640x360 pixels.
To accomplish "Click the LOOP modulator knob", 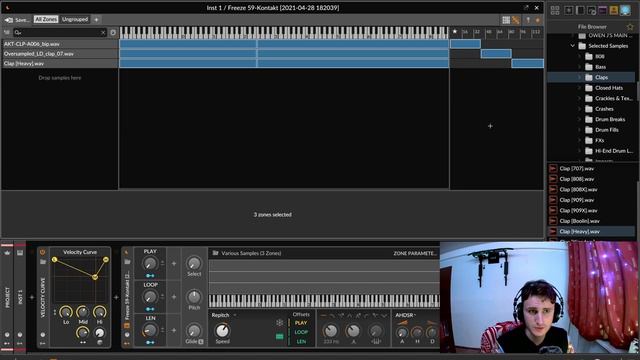I will coord(150,297).
